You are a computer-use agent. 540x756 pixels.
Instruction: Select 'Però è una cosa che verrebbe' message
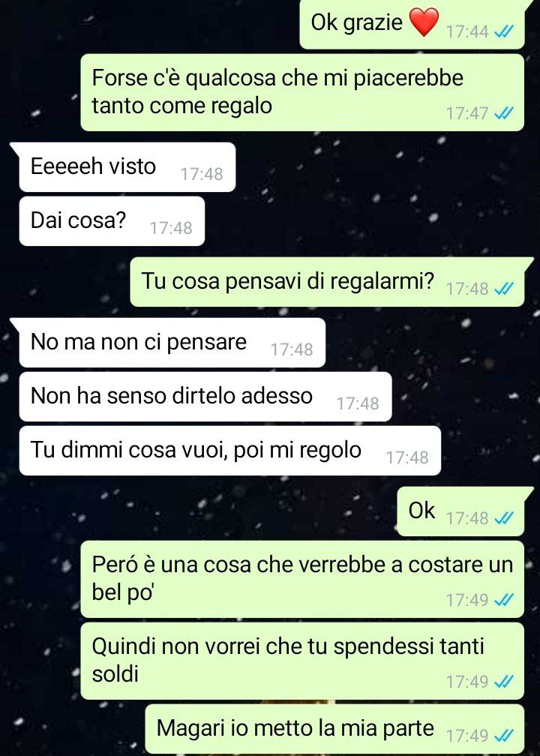coord(302,579)
